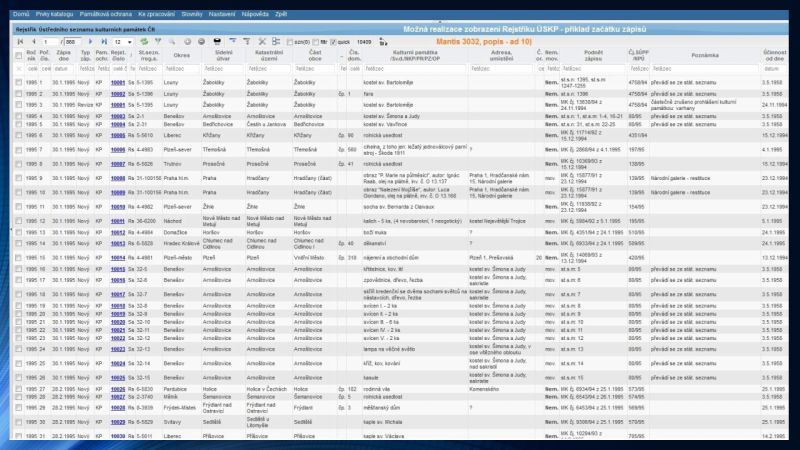Open register link 10012 in boží muka row
Image resolution: width=800 pixels, height=450 pixels.
(x=118, y=232)
